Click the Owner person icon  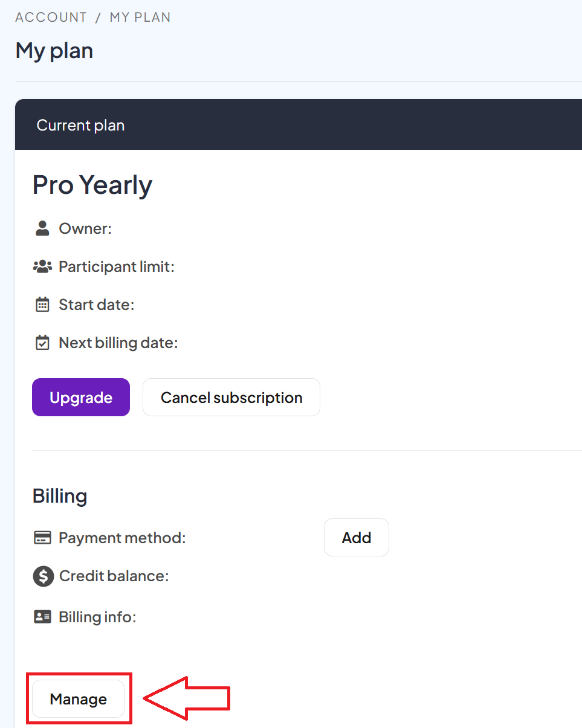tap(42, 228)
